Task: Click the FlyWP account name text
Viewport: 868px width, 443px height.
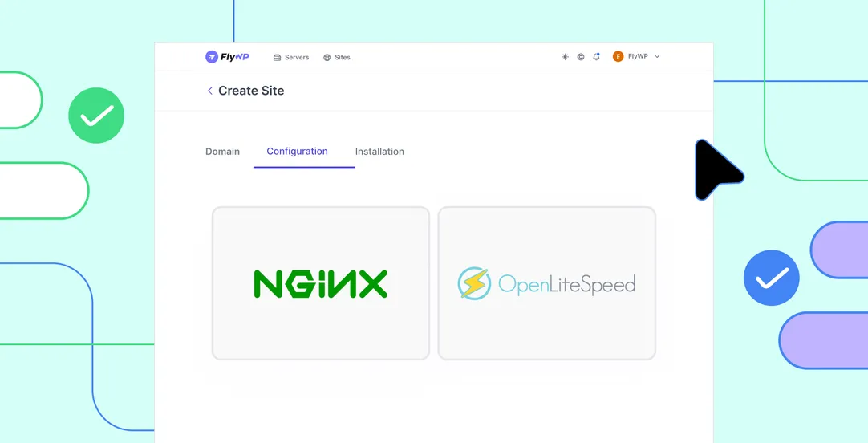Action: pos(638,56)
